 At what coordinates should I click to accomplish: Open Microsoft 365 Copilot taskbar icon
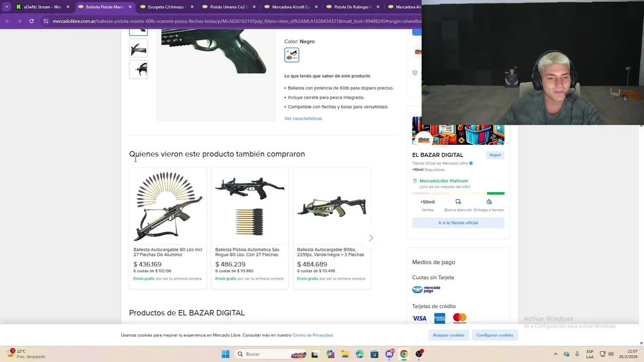[x=330, y=354]
